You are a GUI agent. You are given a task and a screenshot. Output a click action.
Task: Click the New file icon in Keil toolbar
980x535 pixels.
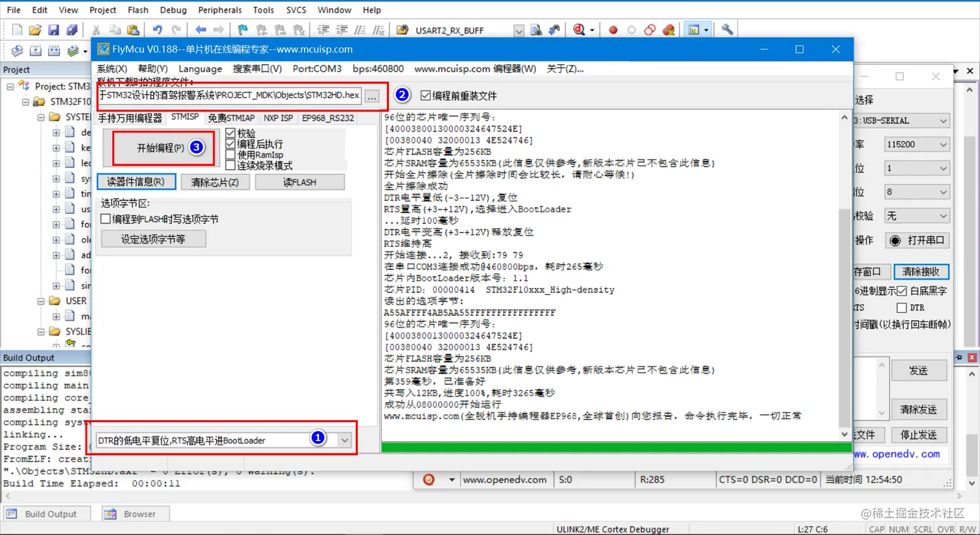(17, 30)
